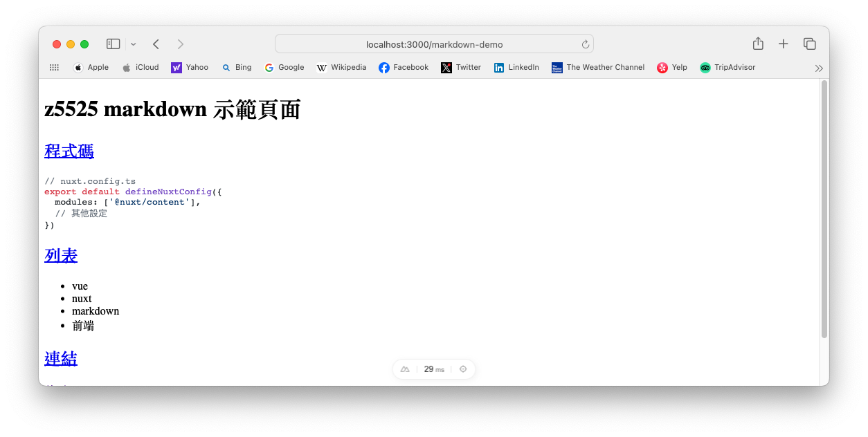The width and height of the screenshot is (868, 437).
Task: Open Facebook from the favorites bar
Action: click(404, 67)
